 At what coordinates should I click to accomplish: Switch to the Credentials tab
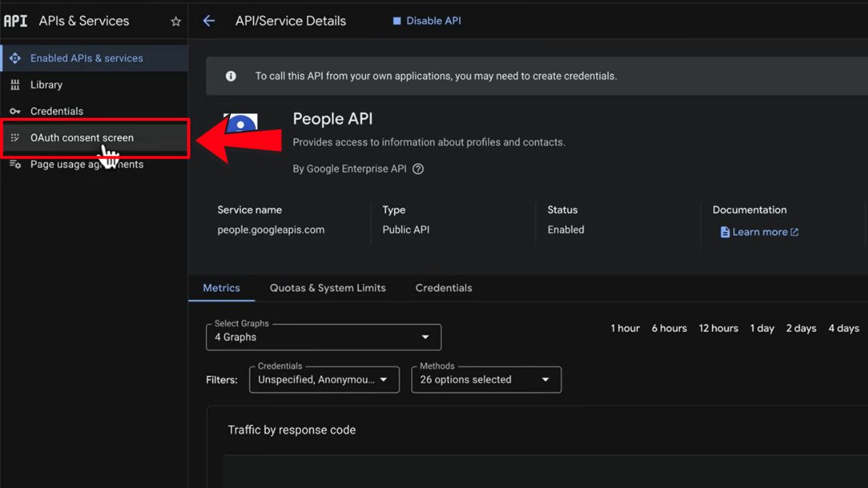click(443, 288)
